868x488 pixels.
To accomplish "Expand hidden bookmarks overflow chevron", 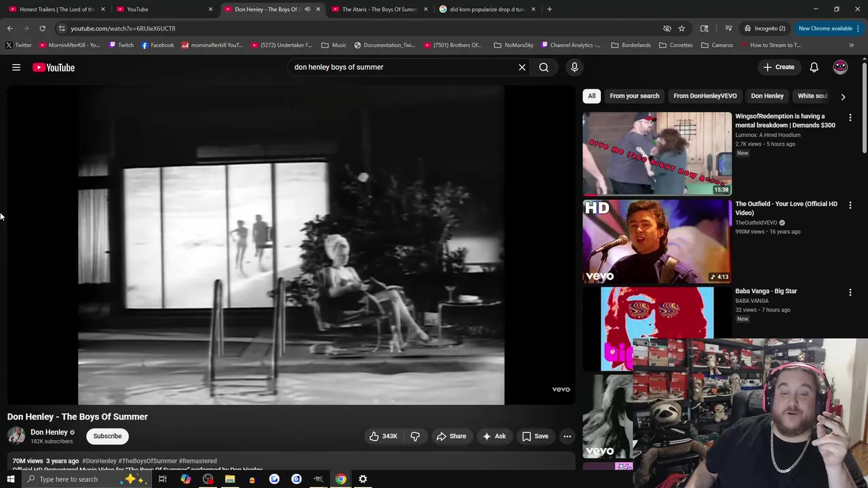I will 852,45.
